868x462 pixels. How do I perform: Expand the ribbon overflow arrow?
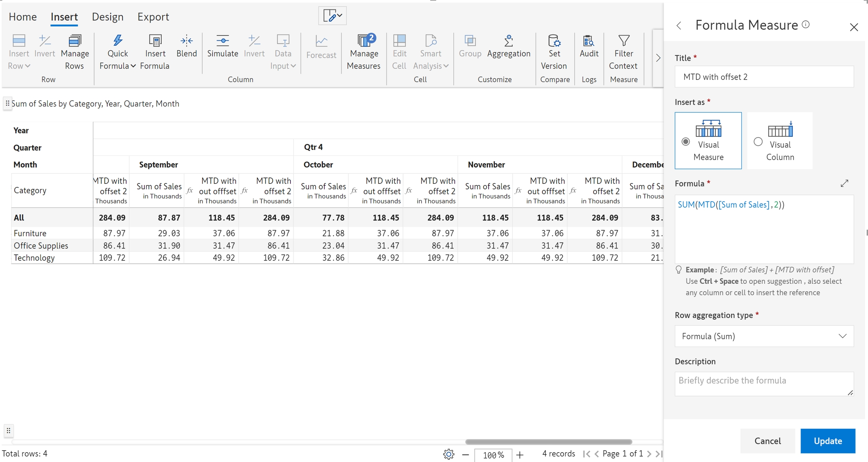[x=658, y=58]
